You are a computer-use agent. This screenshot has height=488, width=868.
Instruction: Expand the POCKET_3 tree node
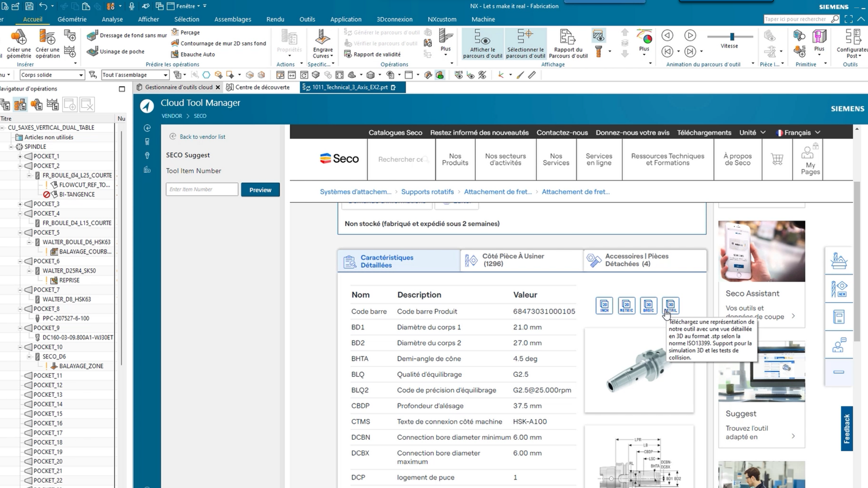20,204
